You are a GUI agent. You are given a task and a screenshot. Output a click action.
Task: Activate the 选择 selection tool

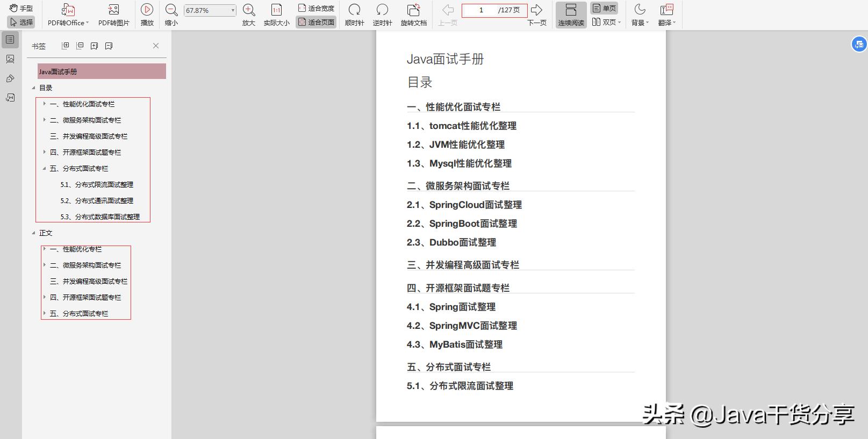coord(21,22)
